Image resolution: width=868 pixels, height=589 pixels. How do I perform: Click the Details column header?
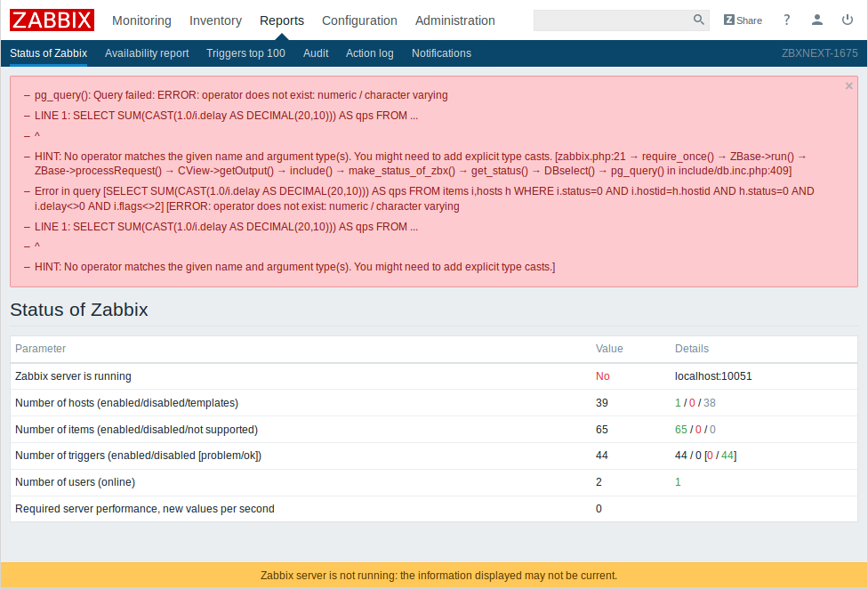pos(691,349)
